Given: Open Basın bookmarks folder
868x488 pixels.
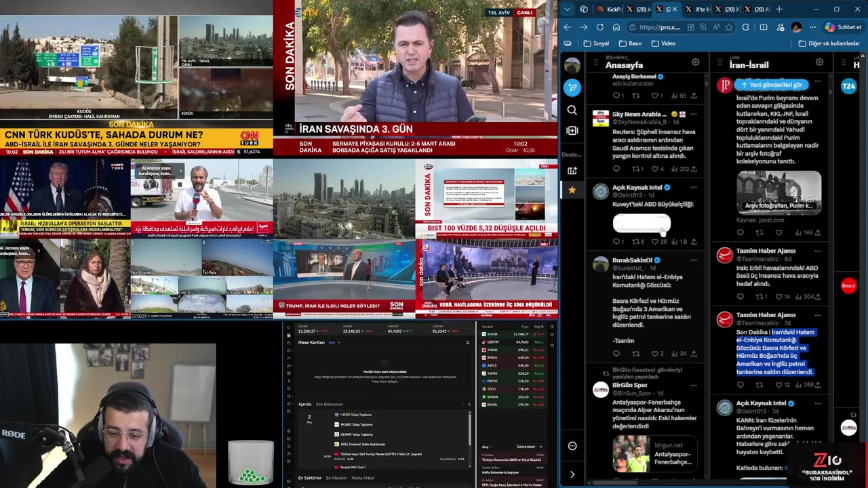Looking at the screenshot, I should point(630,43).
